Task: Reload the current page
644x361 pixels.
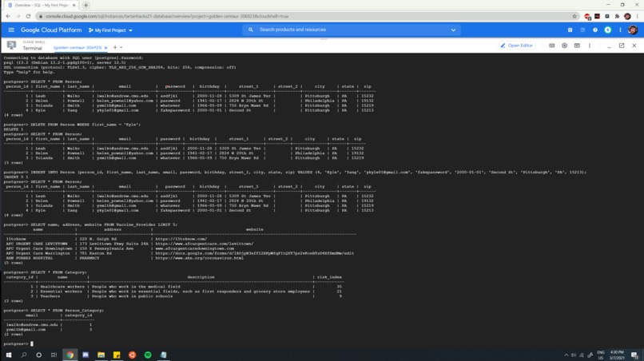Action: click(28, 17)
